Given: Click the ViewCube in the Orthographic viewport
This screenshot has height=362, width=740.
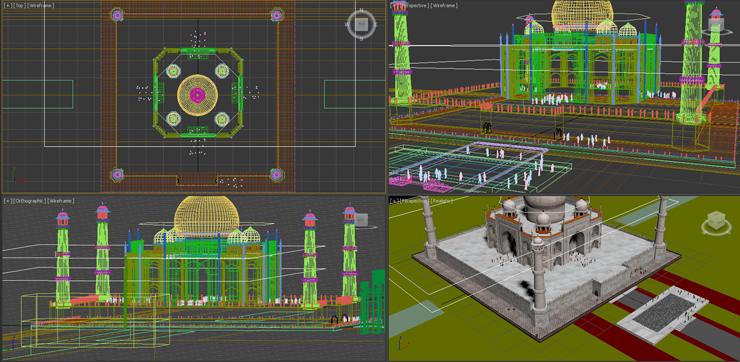Looking at the screenshot, I should tap(362, 219).
